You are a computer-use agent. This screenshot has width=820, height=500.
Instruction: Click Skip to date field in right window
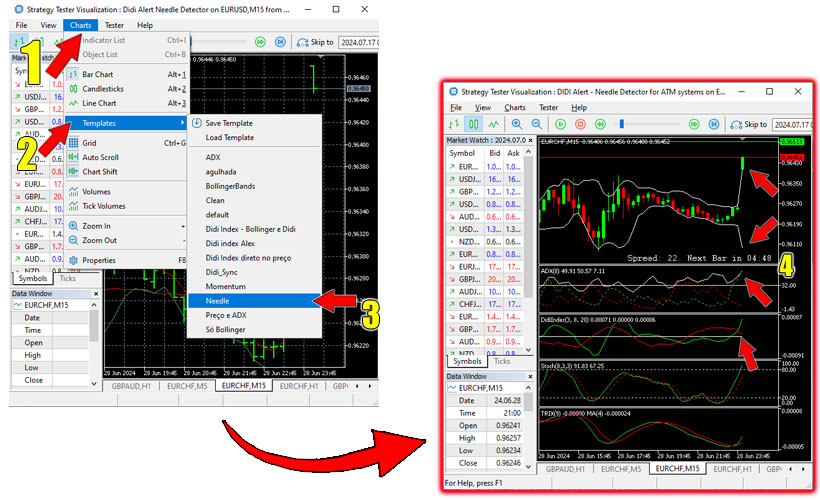coord(792,124)
